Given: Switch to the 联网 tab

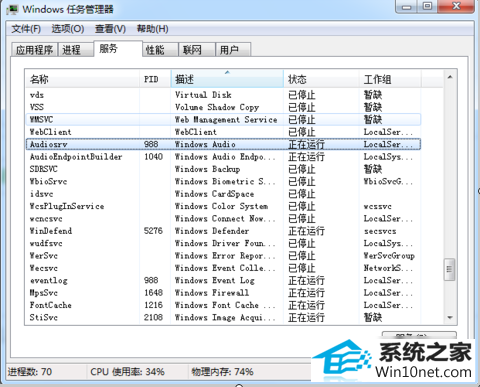Looking at the screenshot, I should 197,50.
